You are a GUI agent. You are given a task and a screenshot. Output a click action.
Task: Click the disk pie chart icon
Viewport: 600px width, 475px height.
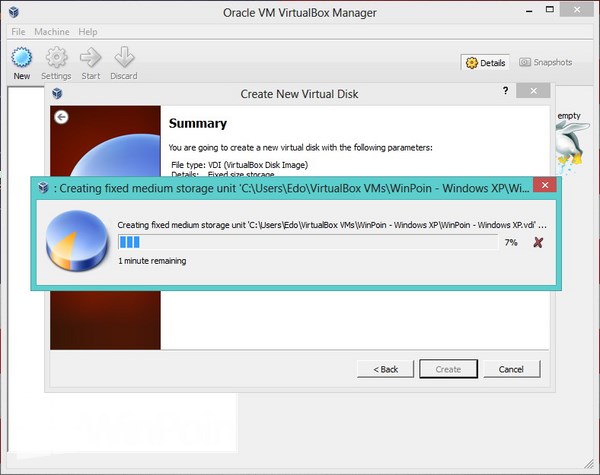[77, 241]
